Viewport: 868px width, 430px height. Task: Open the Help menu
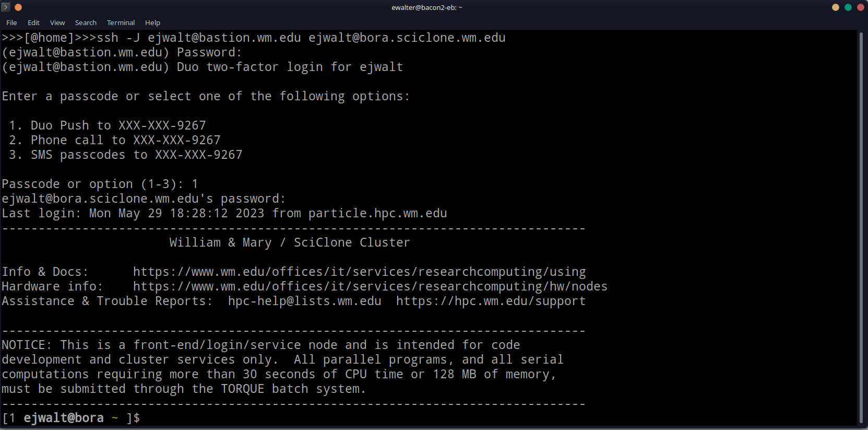pyautogui.click(x=152, y=22)
